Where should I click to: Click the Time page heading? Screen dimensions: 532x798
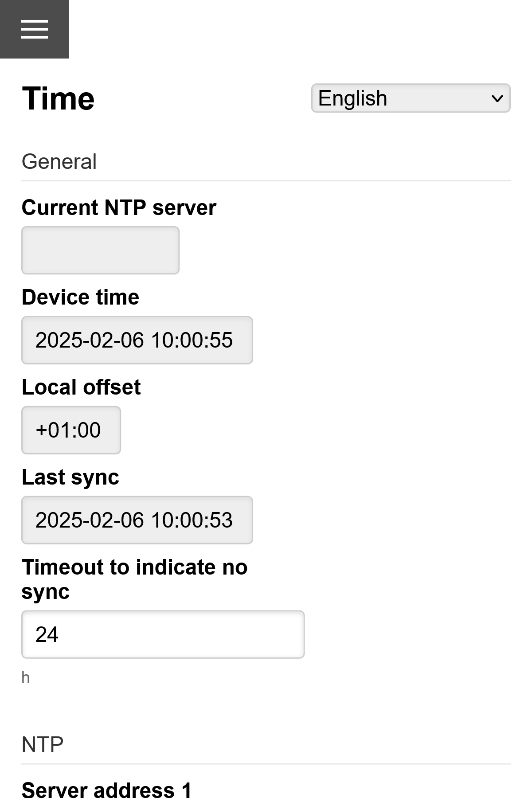(x=58, y=98)
